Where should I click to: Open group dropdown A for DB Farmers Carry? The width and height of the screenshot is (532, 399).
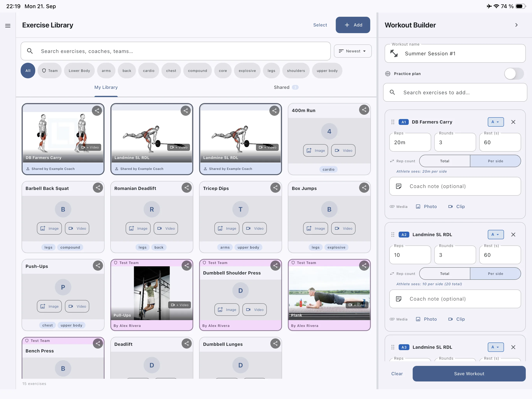pyautogui.click(x=495, y=122)
